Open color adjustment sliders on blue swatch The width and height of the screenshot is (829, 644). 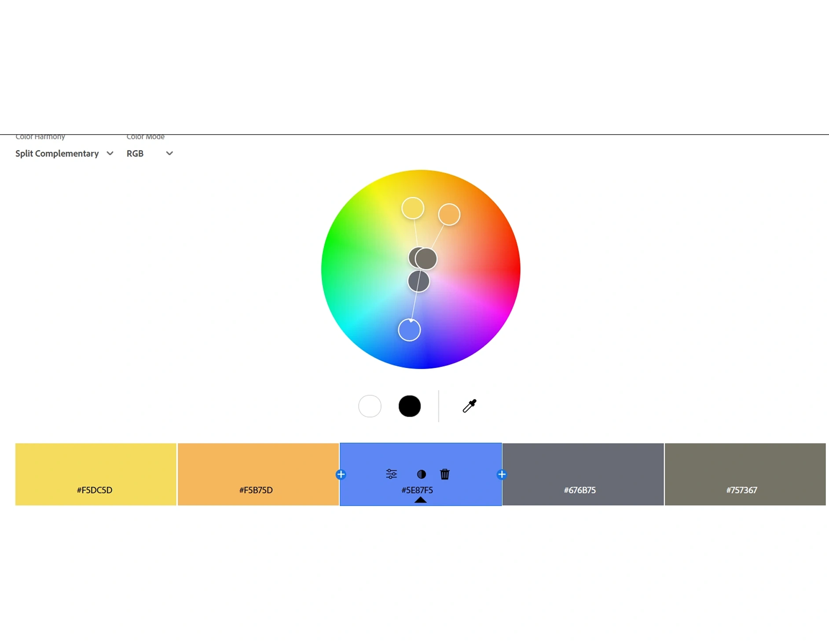click(x=391, y=474)
